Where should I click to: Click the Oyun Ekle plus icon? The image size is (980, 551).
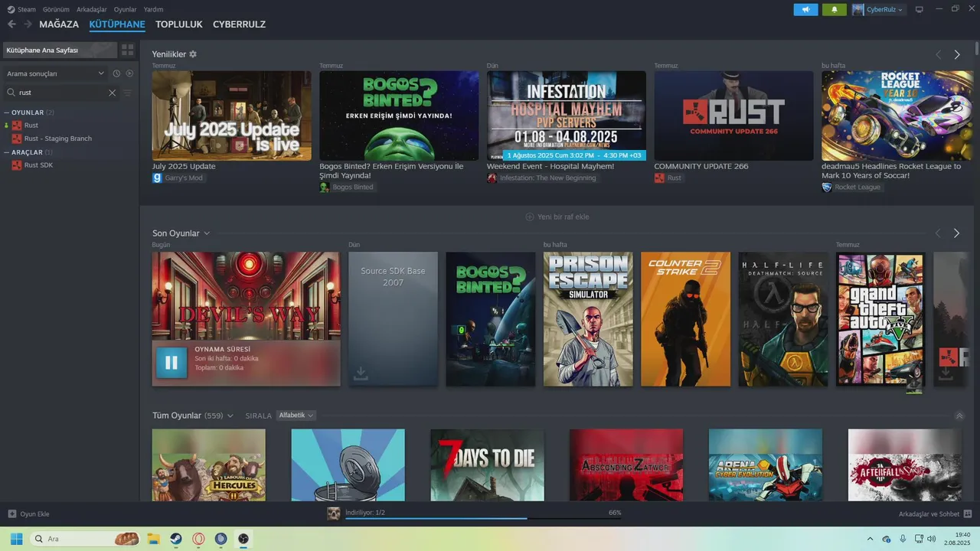pyautogui.click(x=11, y=514)
